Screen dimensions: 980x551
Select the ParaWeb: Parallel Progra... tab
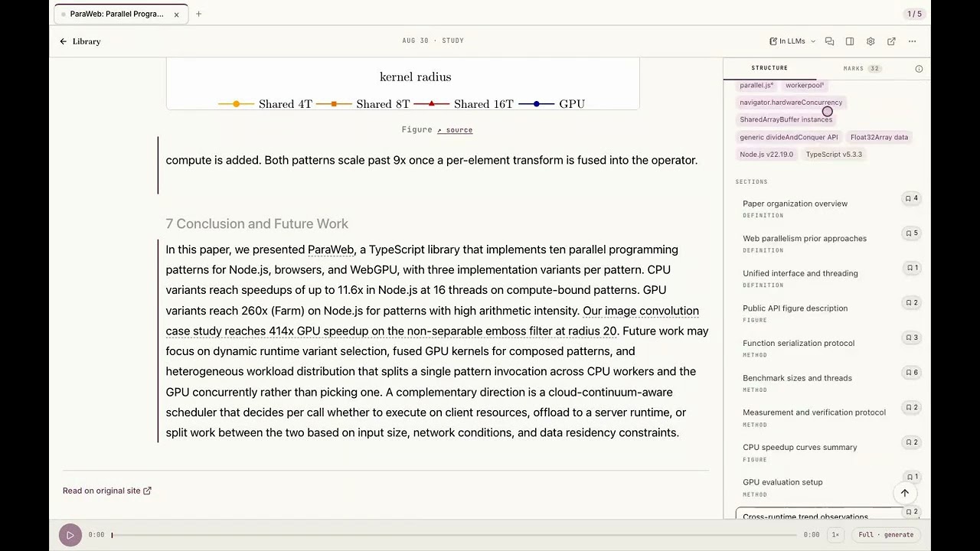coord(121,14)
